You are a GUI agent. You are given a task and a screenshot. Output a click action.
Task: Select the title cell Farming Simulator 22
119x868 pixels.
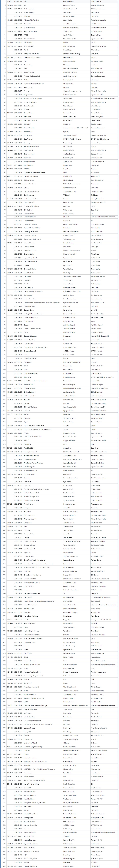pos(43,452)
